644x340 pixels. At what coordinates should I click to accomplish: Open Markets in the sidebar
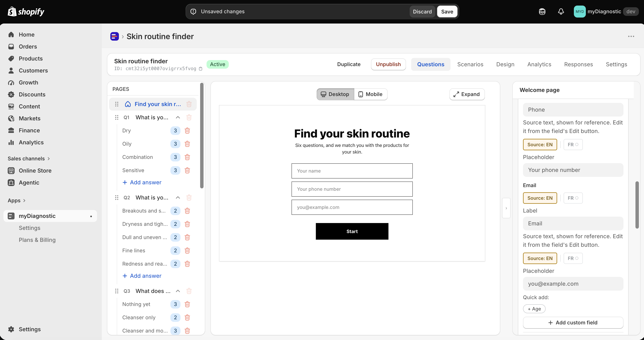(x=30, y=118)
